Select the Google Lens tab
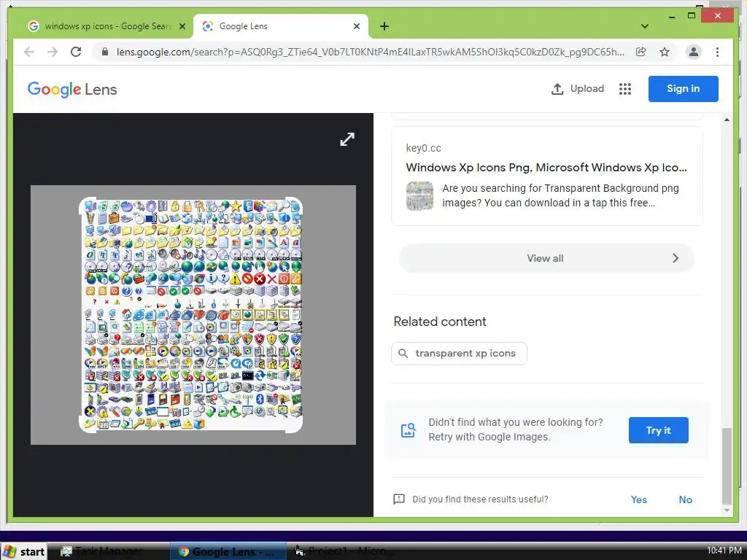The width and height of the screenshot is (747, 560). tap(280, 26)
